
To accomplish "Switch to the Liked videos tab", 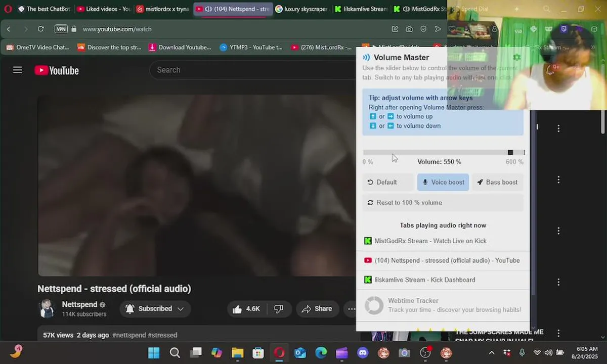I will (104, 9).
